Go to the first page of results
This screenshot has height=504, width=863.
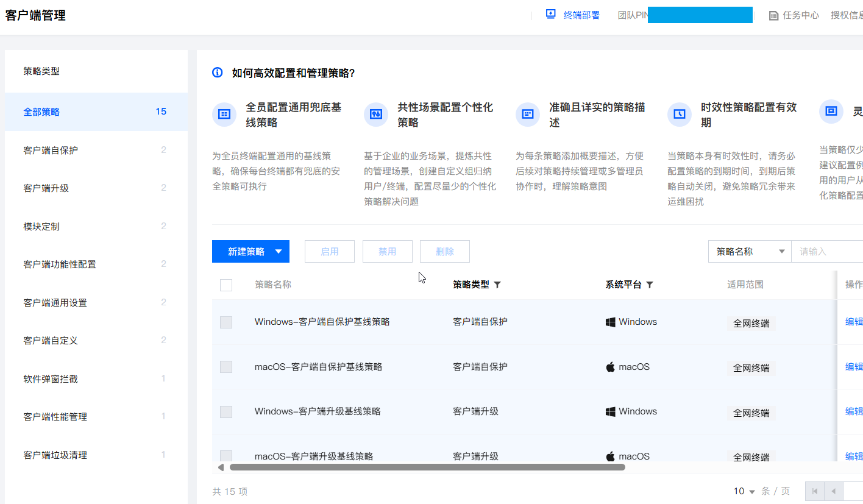(815, 491)
